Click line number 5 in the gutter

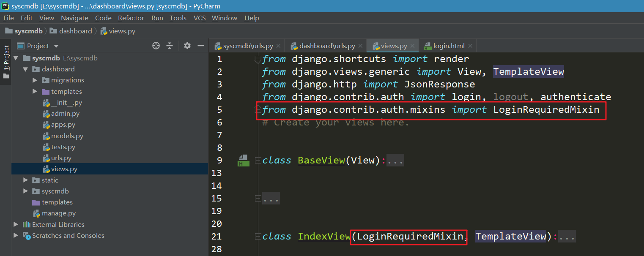tap(219, 110)
